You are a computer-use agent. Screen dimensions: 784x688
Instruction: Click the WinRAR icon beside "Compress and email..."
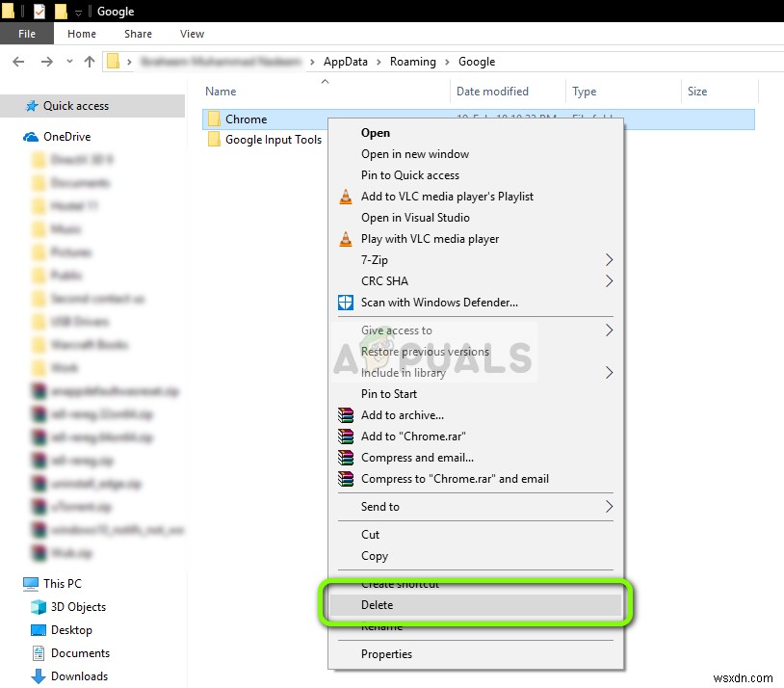[346, 458]
